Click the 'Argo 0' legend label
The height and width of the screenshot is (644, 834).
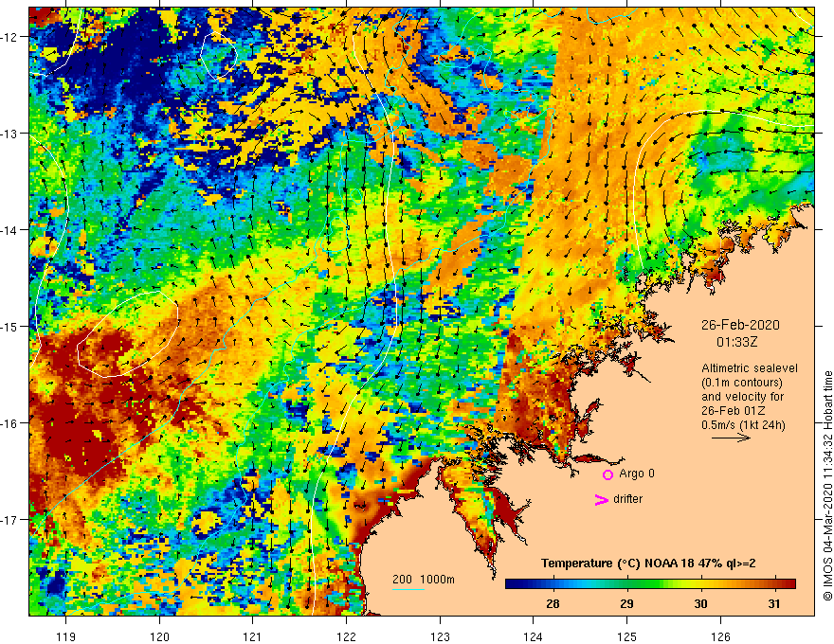click(637, 474)
